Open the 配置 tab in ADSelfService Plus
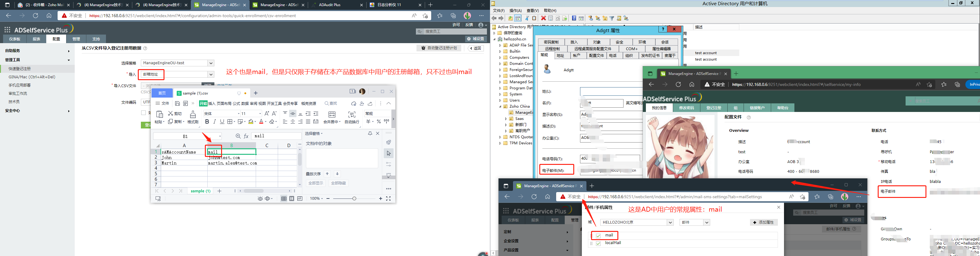Viewport: 980px width, 256px height. [56, 39]
